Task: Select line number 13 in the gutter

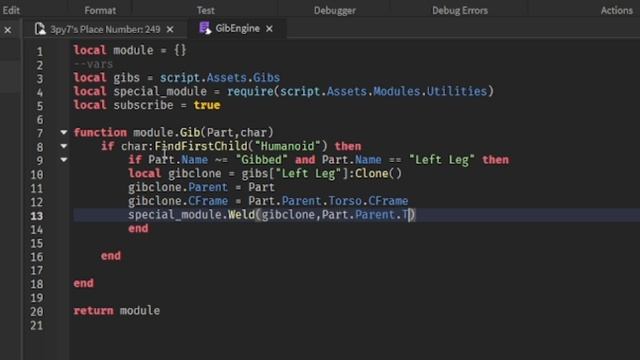Action: (x=36, y=216)
